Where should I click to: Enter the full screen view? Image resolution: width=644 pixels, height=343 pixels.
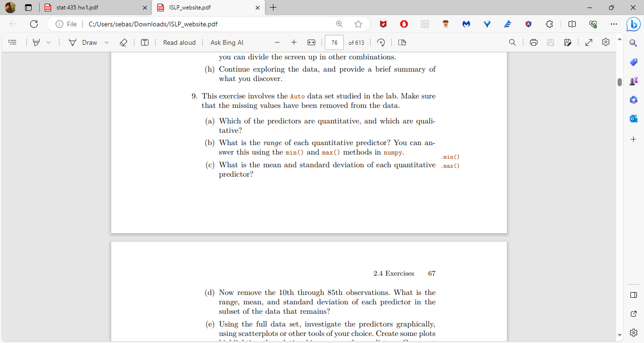coord(588,42)
